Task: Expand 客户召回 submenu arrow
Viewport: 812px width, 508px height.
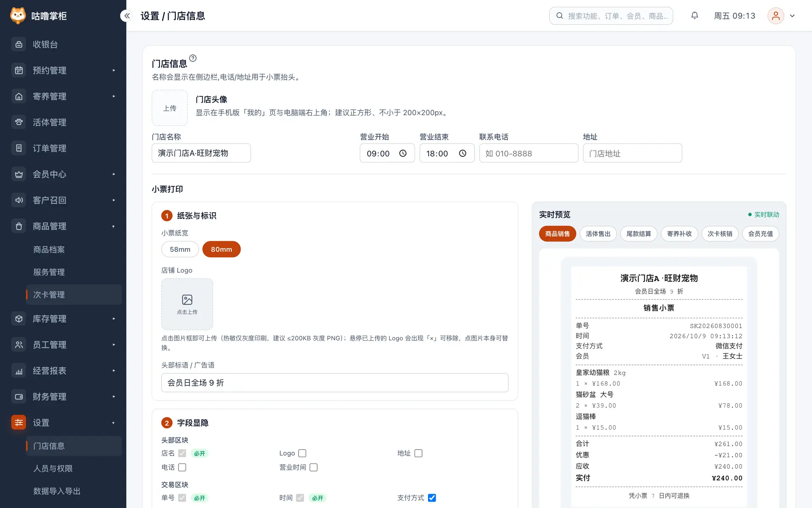Action: (114, 200)
